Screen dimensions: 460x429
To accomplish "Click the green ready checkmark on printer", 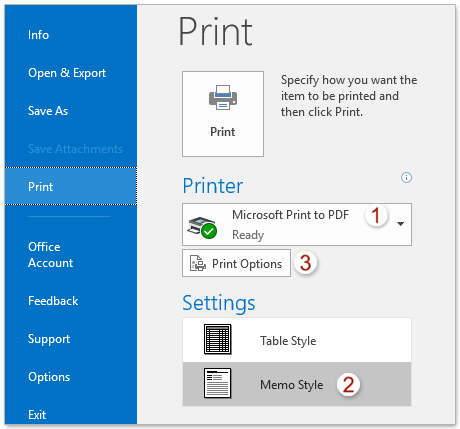I will pyautogui.click(x=209, y=231).
